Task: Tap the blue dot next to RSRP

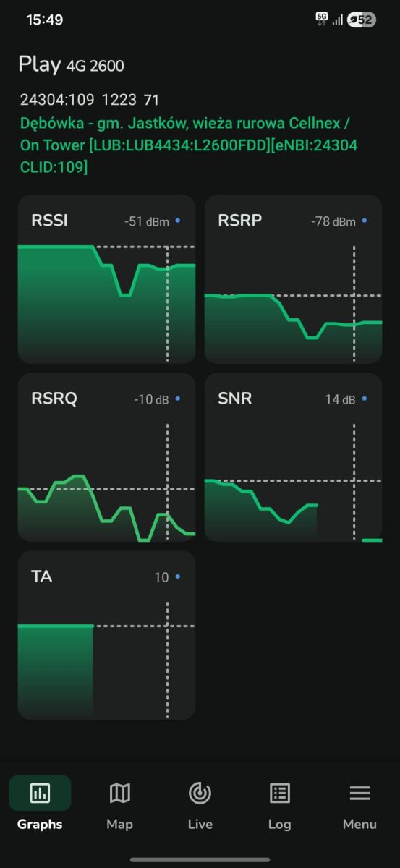Action: point(365,220)
